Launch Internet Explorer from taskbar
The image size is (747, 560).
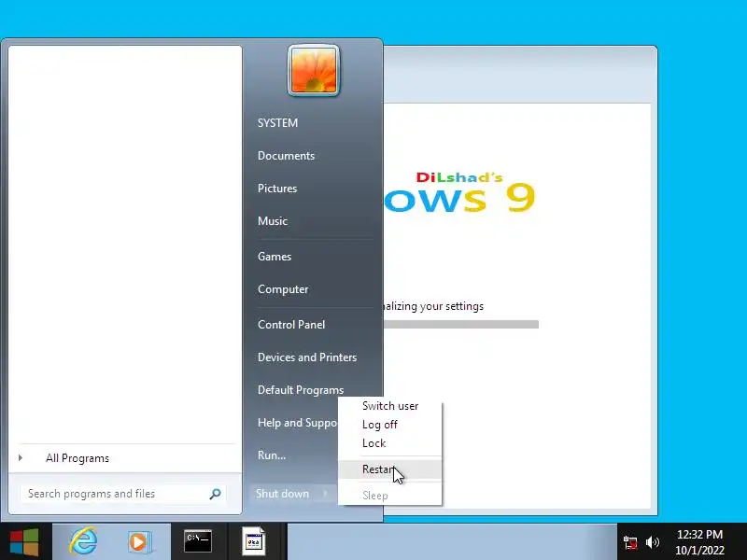click(83, 541)
